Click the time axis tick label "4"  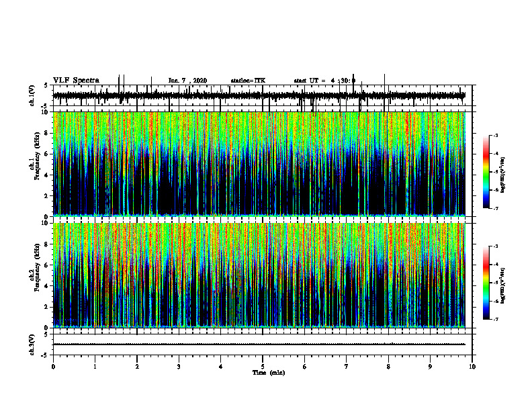[x=221, y=367]
